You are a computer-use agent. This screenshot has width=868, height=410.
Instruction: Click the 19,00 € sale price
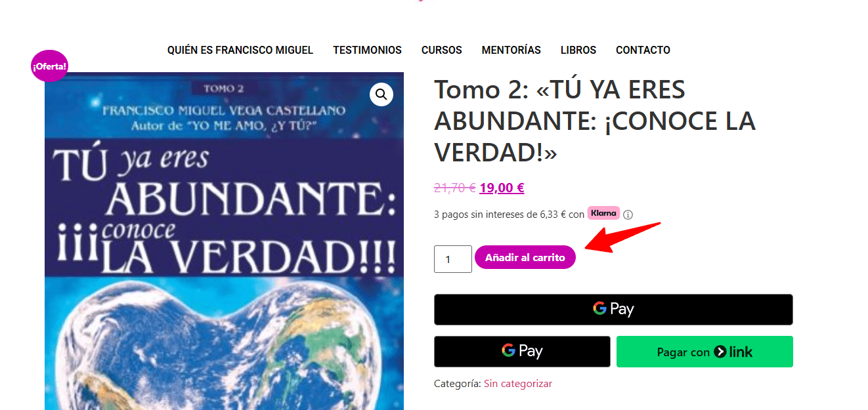[x=502, y=188]
